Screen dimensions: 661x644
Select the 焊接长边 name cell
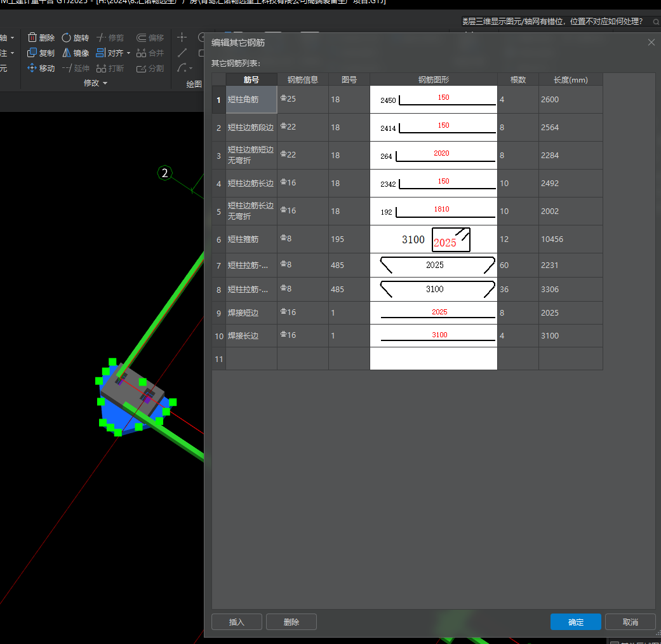point(251,336)
